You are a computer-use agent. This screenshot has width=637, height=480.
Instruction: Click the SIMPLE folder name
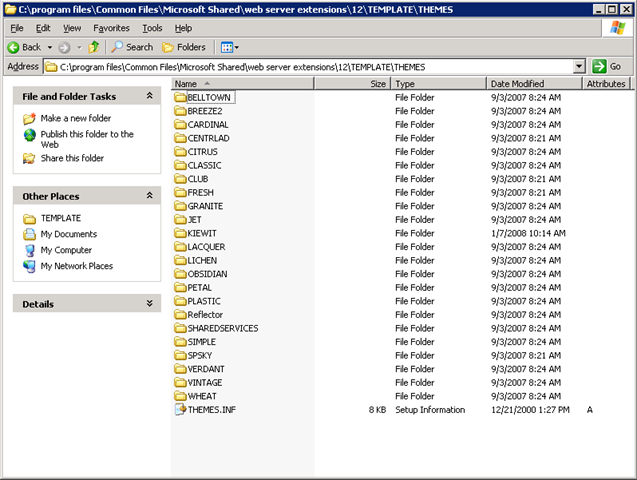202,342
